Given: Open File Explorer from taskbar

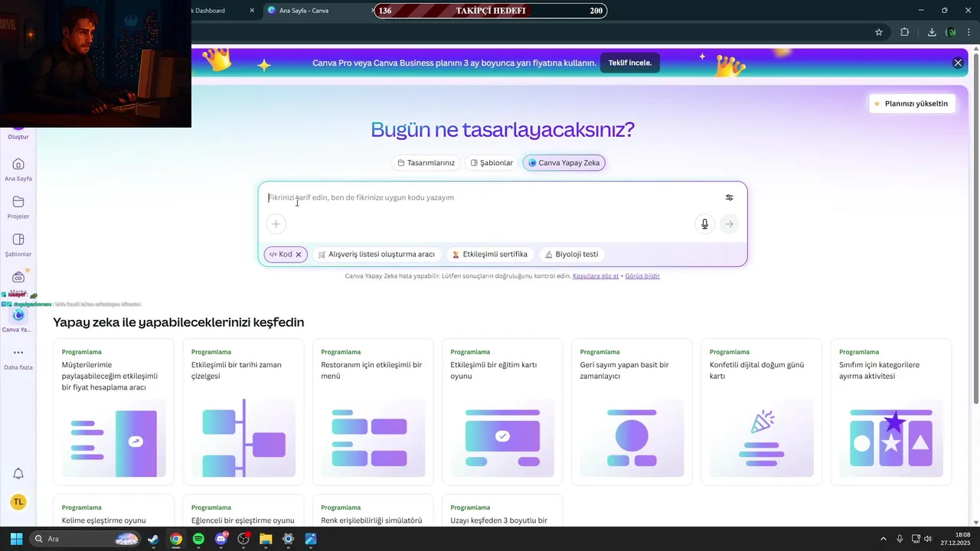Looking at the screenshot, I should (266, 539).
